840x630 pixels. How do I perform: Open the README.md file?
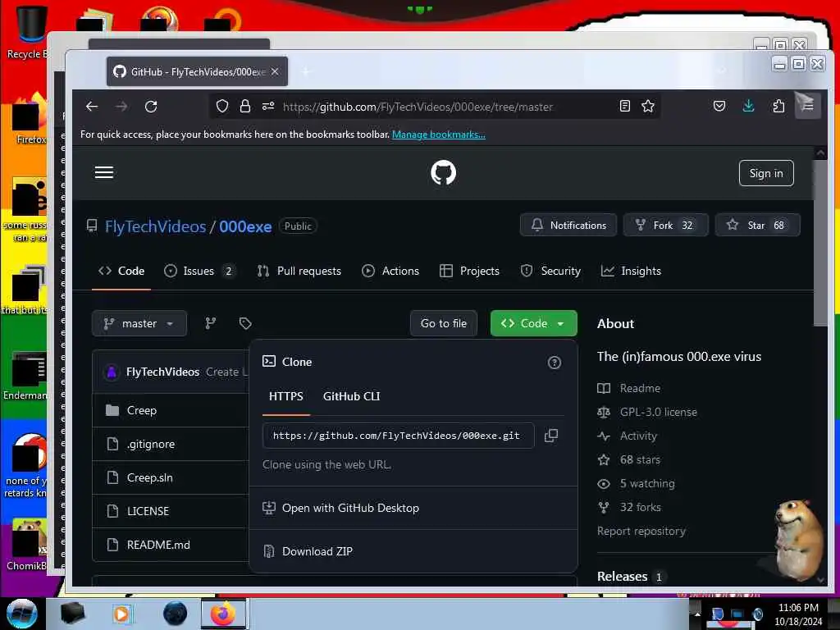pos(158,545)
